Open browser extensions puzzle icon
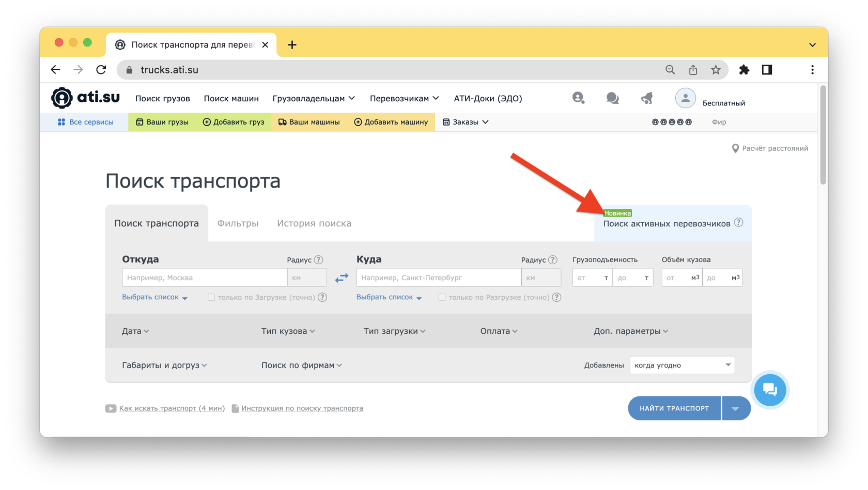This screenshot has height=490, width=868. (x=744, y=70)
